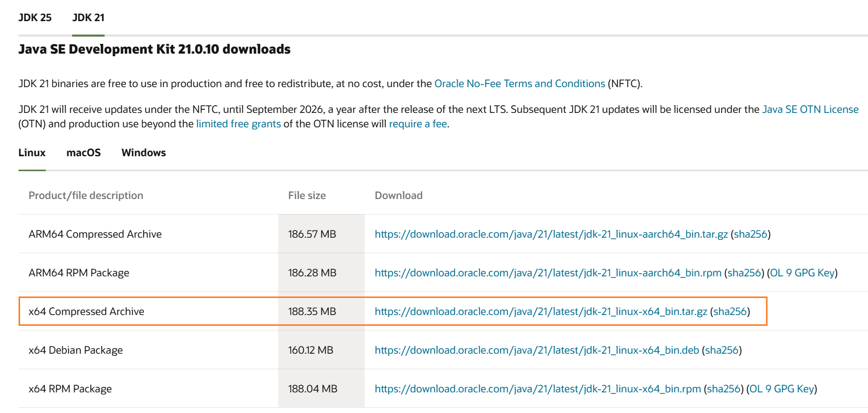Click the Product/file description column header

86,195
